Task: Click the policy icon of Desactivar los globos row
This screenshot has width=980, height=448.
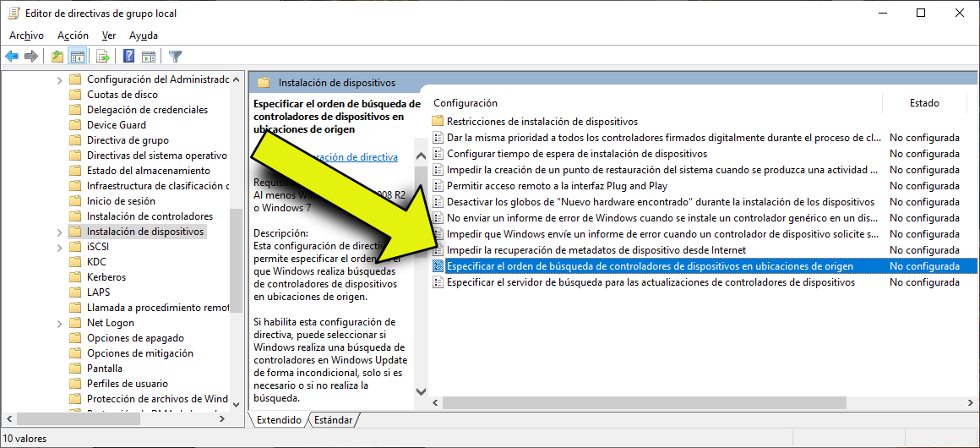Action: coord(438,201)
